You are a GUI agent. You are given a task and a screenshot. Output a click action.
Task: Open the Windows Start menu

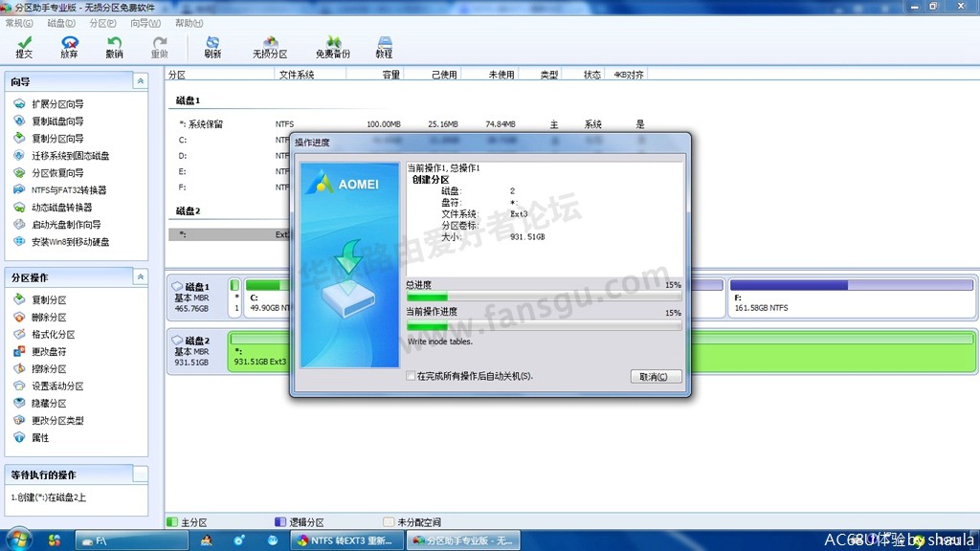pyautogui.click(x=19, y=540)
